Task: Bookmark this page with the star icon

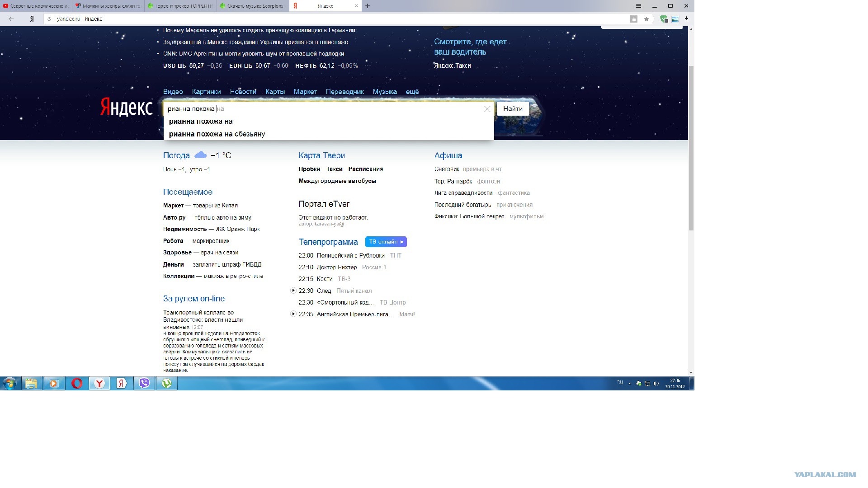Action: click(646, 19)
